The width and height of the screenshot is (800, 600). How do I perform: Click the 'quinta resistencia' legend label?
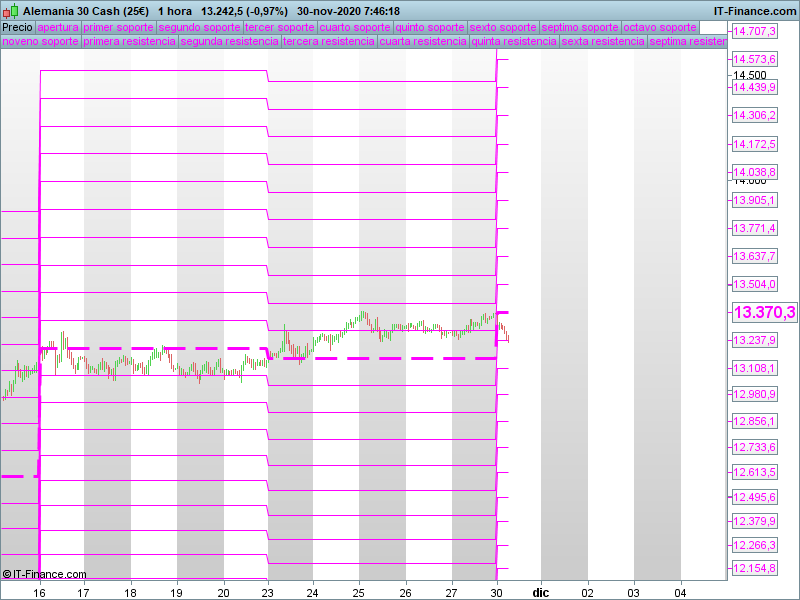click(513, 42)
